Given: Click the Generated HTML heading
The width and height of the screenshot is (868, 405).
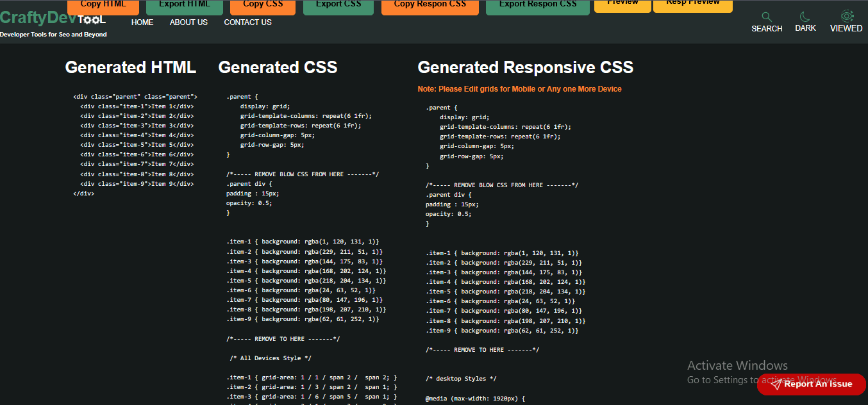Looking at the screenshot, I should [131, 67].
